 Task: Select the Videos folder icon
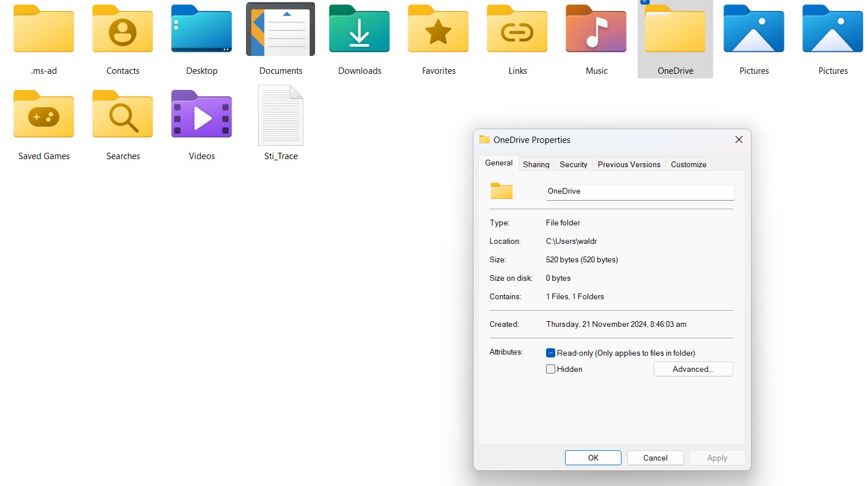click(x=202, y=114)
